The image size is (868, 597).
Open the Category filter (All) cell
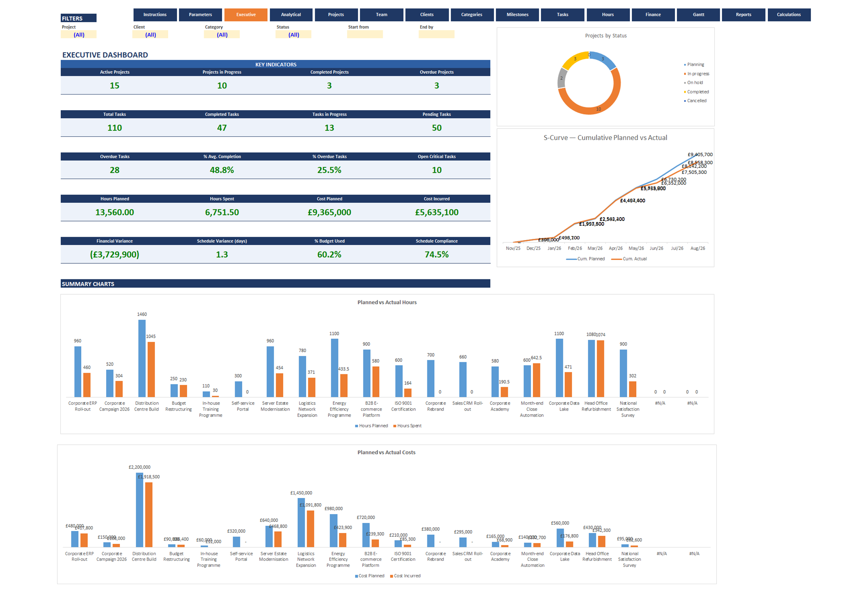click(222, 35)
